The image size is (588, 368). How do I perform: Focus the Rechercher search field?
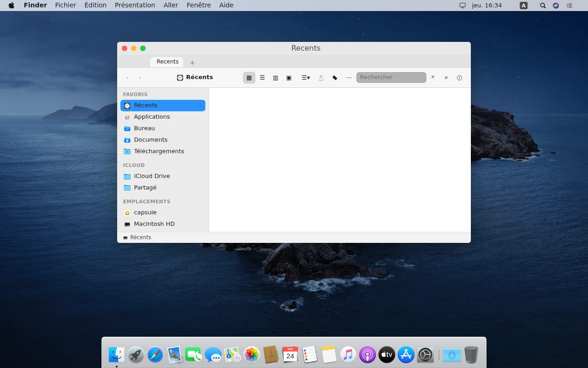coord(391,77)
